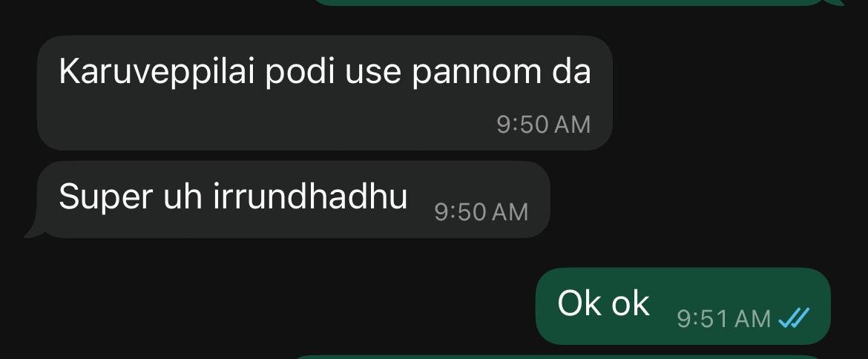868x359 pixels.
Task: Click the word Karuveppilai in the first message
Action: [x=157, y=73]
